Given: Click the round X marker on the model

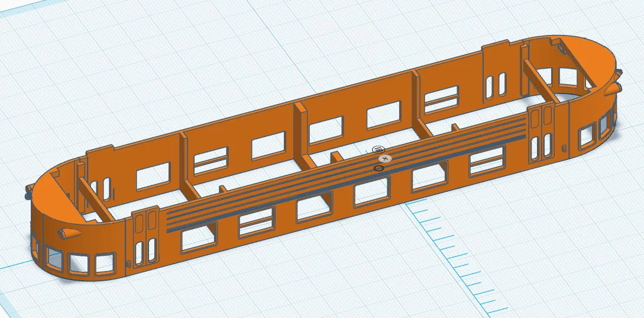Looking at the screenshot, I should tap(385, 158).
